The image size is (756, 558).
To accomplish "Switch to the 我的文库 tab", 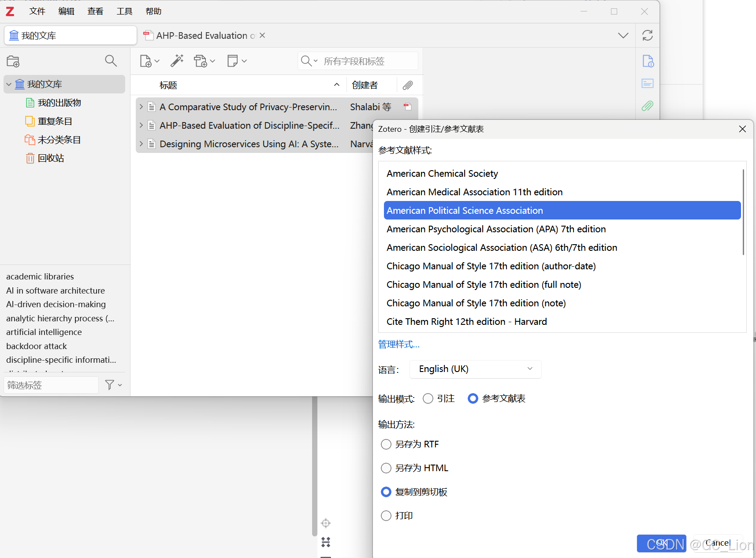I will (x=71, y=35).
